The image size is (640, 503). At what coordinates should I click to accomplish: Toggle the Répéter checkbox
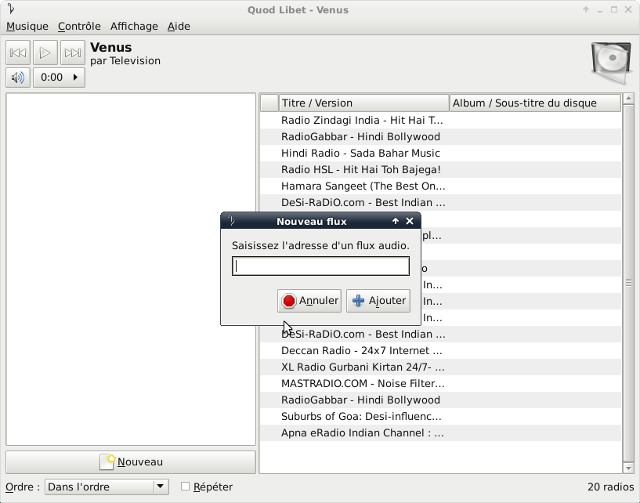coord(186,487)
